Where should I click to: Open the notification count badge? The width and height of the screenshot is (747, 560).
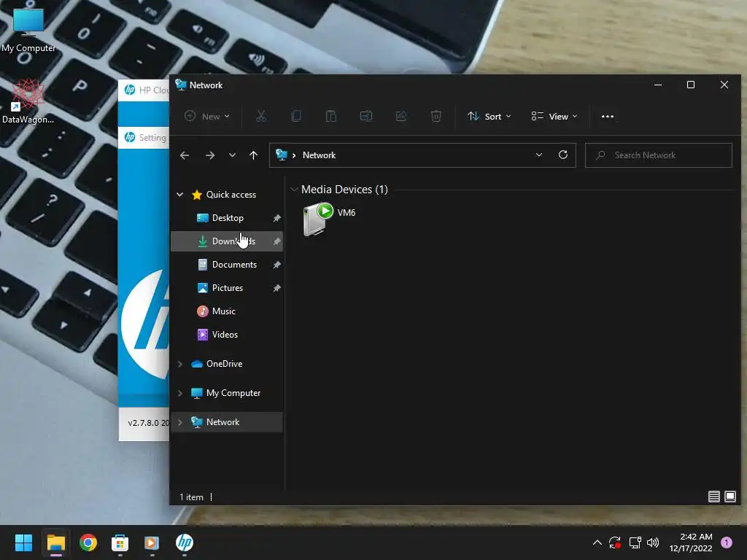[727, 542]
